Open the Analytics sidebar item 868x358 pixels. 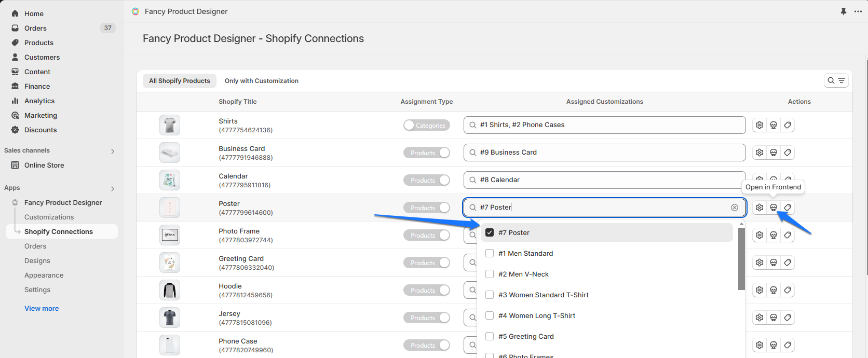pos(39,101)
